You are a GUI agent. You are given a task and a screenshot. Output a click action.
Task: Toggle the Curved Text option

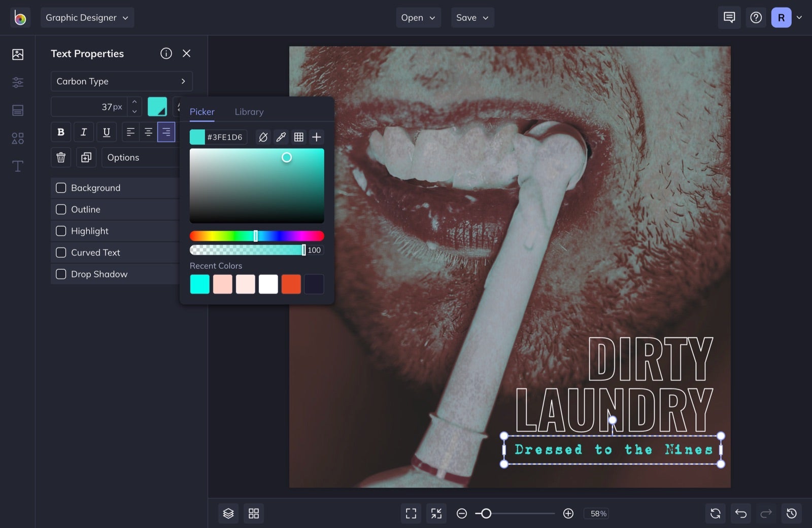click(61, 252)
